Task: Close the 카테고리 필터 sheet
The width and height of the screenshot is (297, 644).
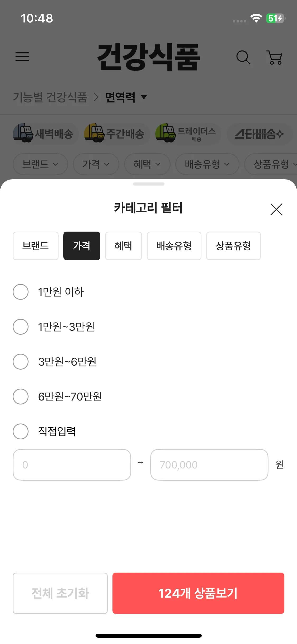Action: 276,209
